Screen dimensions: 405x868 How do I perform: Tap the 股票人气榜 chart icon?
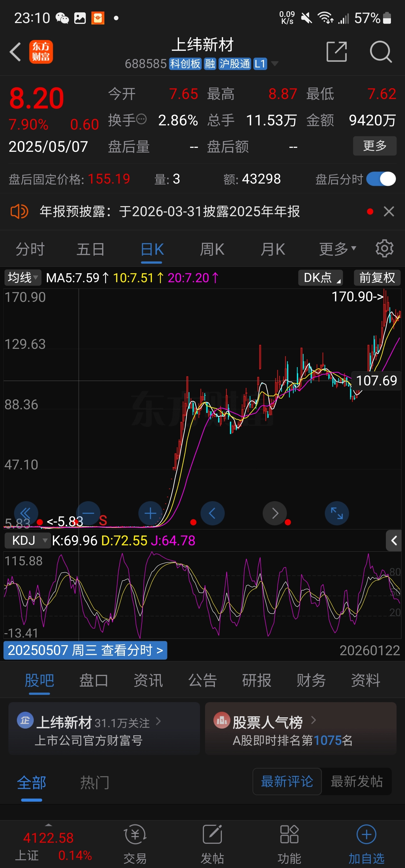pyautogui.click(x=222, y=721)
